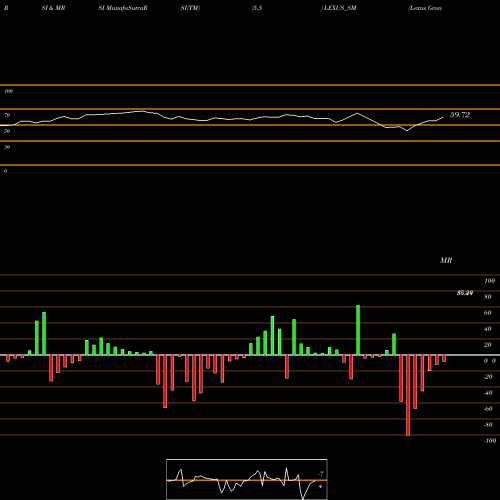The height and width of the screenshot is (500, 500).
Task: Click the -100 label on MR axis
Action: tap(490, 441)
